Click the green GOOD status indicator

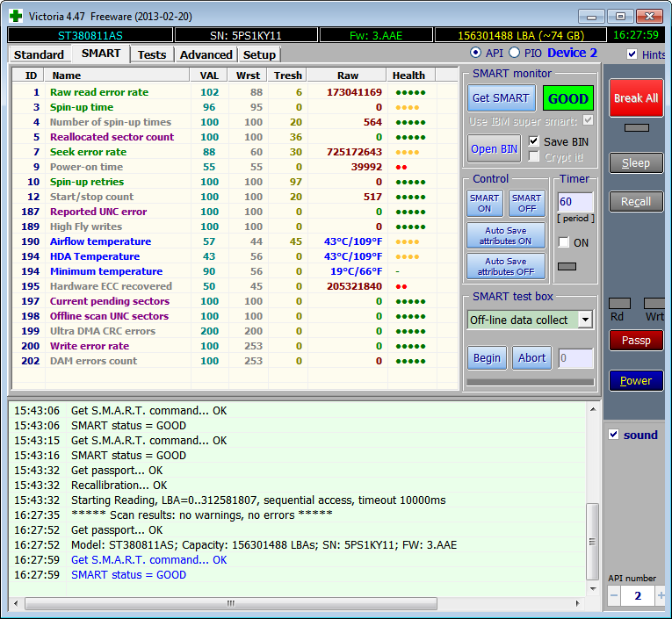[x=567, y=98]
